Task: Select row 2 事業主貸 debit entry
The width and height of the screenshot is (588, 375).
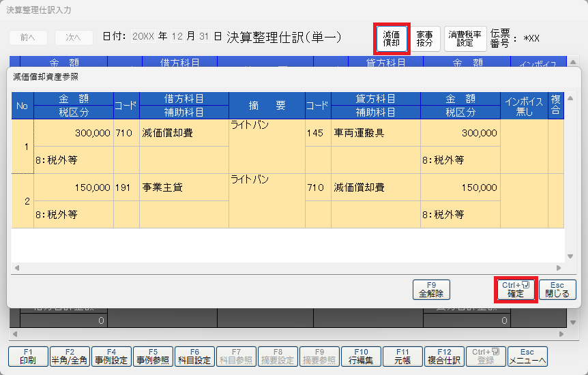Action: 183,187
